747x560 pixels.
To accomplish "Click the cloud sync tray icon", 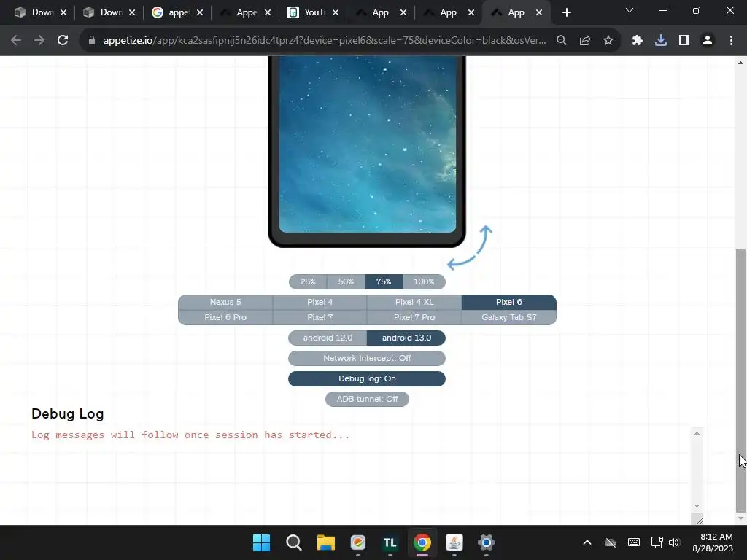I will click(x=611, y=542).
